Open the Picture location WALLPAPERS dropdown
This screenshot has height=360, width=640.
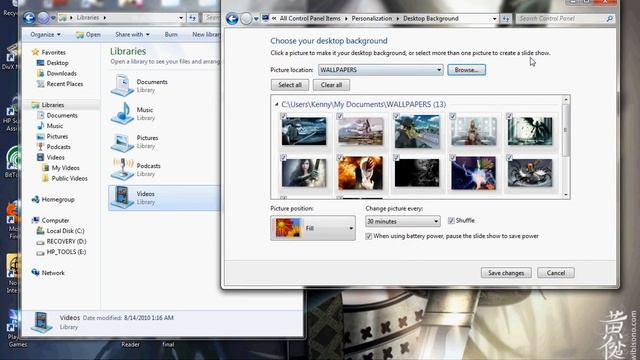[380, 70]
